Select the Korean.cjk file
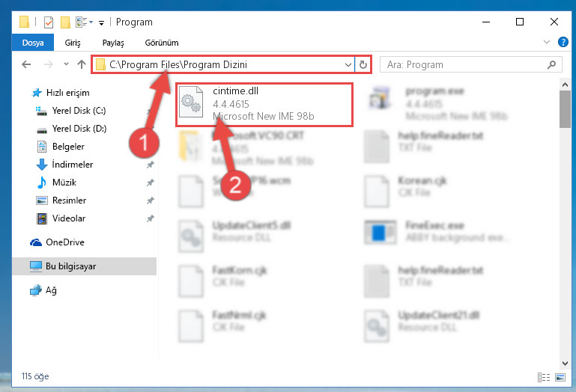 (406, 191)
